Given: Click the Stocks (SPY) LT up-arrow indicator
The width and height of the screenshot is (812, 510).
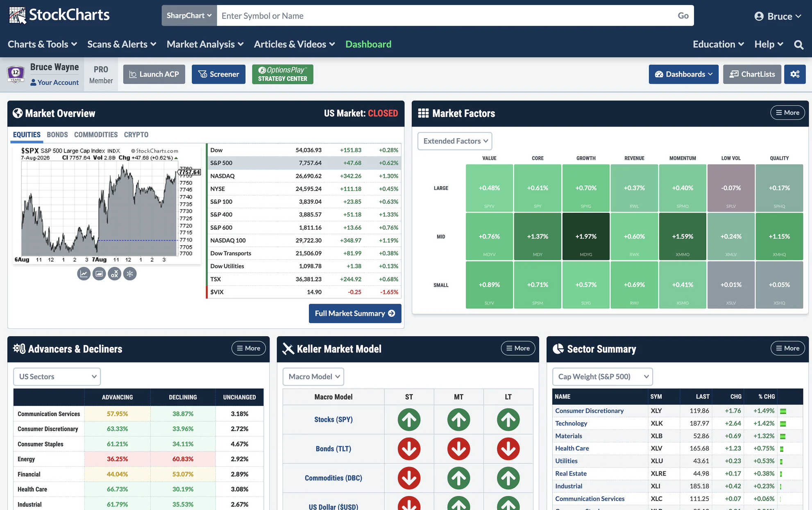Looking at the screenshot, I should point(508,419).
